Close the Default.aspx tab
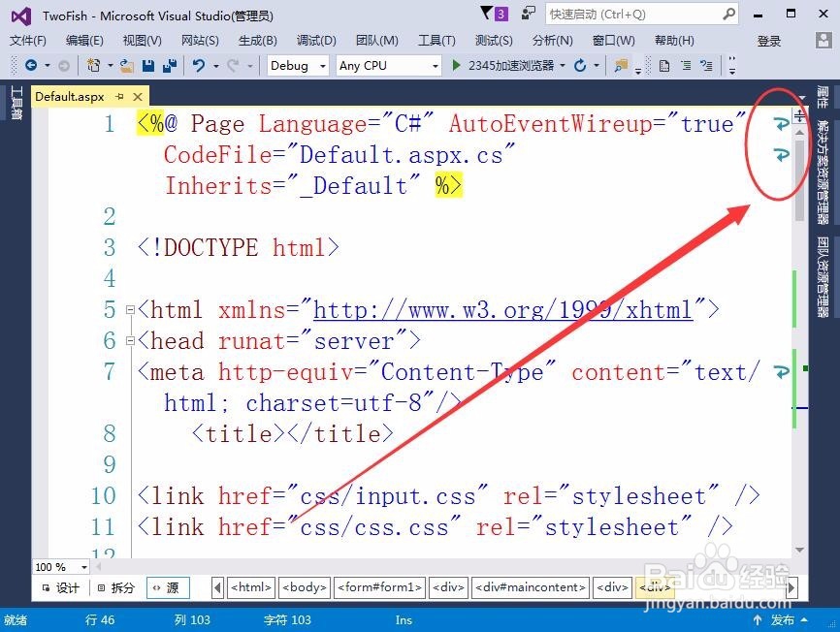The width and height of the screenshot is (840, 632). [x=138, y=97]
